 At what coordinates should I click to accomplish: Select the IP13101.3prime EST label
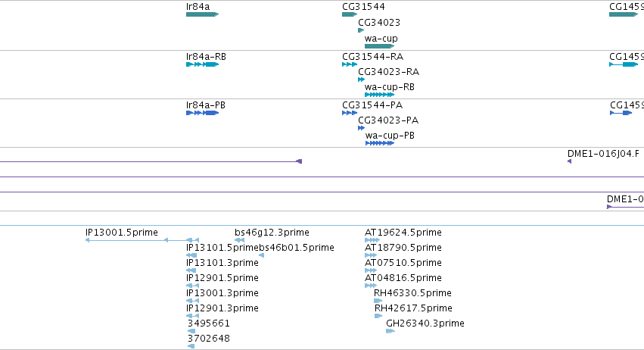(x=222, y=263)
